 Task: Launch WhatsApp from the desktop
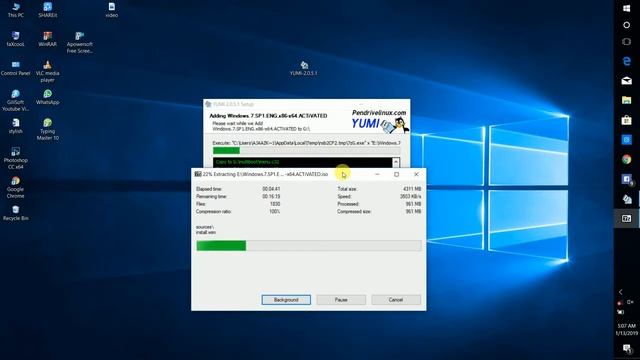click(x=47, y=97)
